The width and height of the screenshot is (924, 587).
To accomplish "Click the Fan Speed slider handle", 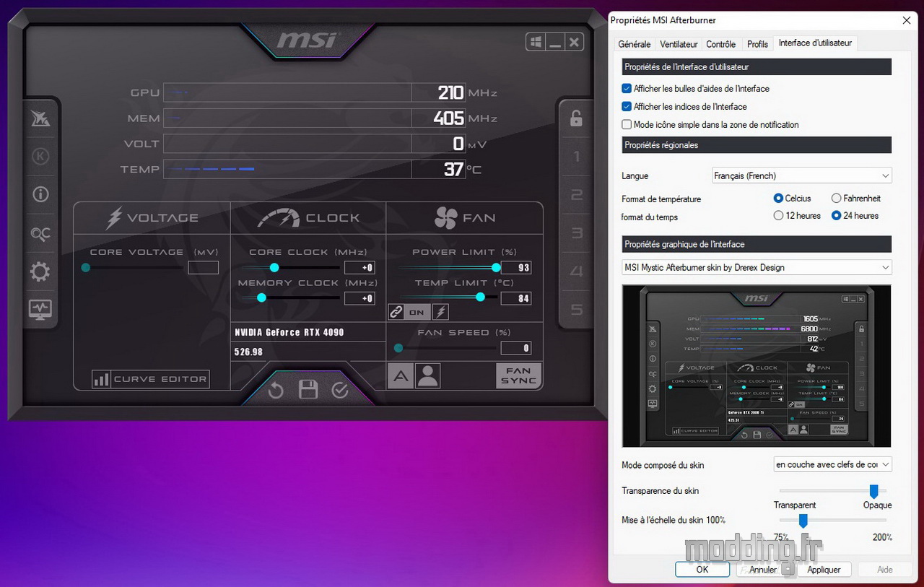I will 398,348.
